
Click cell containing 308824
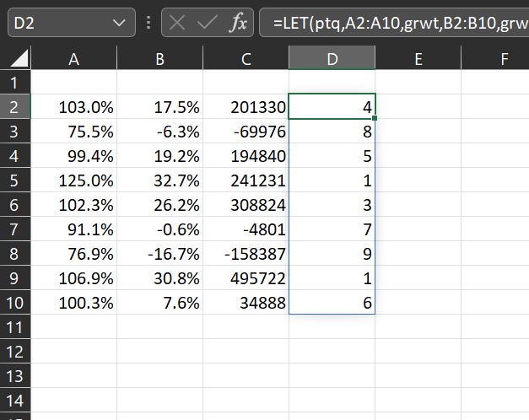(246, 204)
